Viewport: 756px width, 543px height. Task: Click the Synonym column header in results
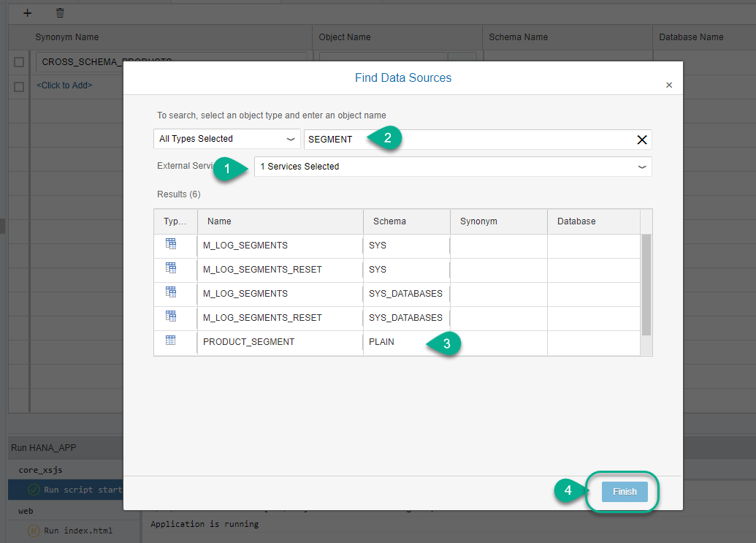499,221
